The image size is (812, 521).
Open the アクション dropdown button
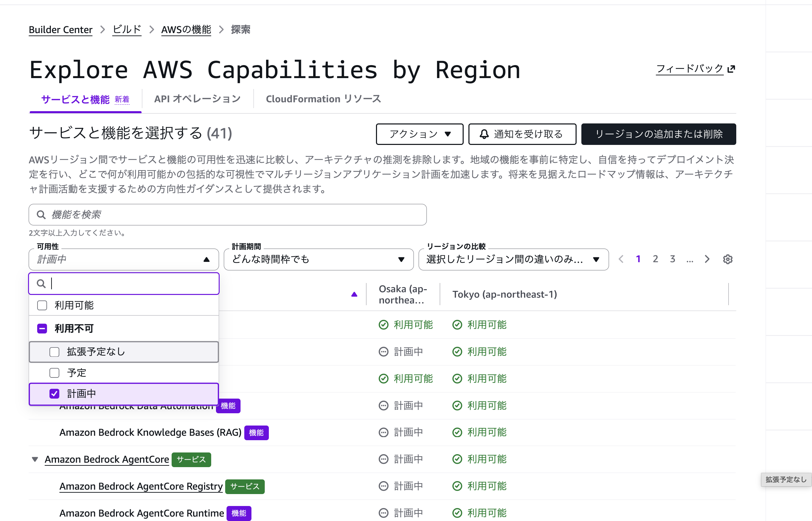pyautogui.click(x=420, y=134)
